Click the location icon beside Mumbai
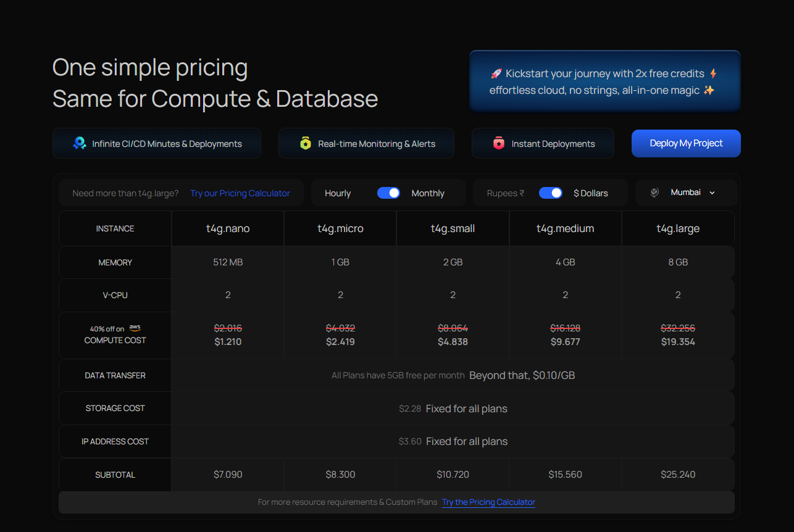 (654, 193)
